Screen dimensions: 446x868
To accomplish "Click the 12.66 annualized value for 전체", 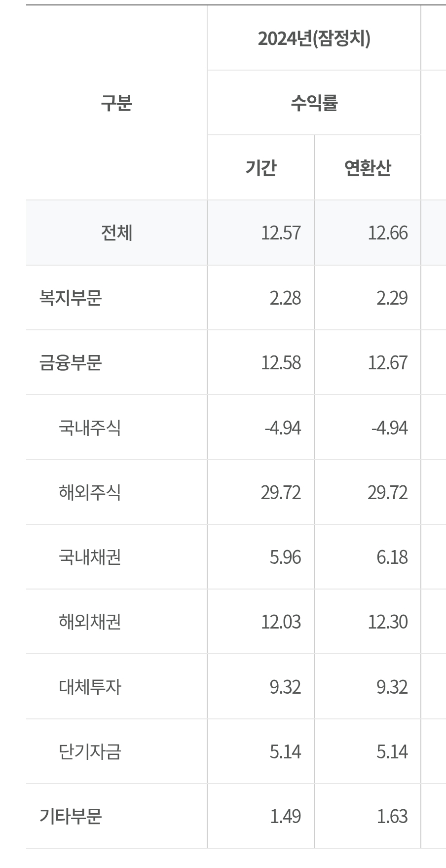I will (x=388, y=233).
